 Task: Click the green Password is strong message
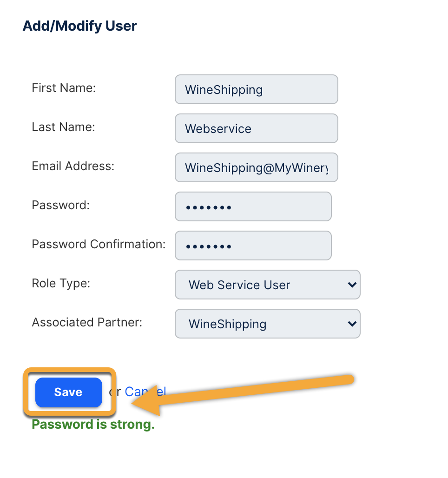pyautogui.click(x=93, y=425)
